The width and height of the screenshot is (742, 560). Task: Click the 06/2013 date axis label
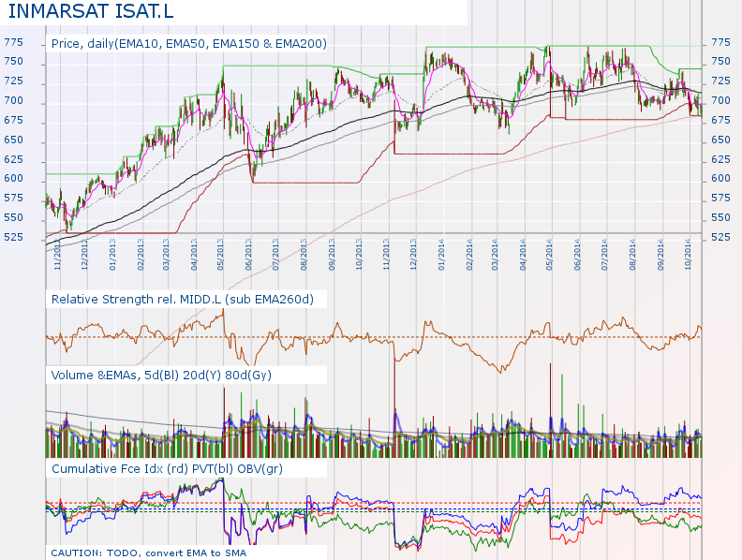click(x=248, y=255)
